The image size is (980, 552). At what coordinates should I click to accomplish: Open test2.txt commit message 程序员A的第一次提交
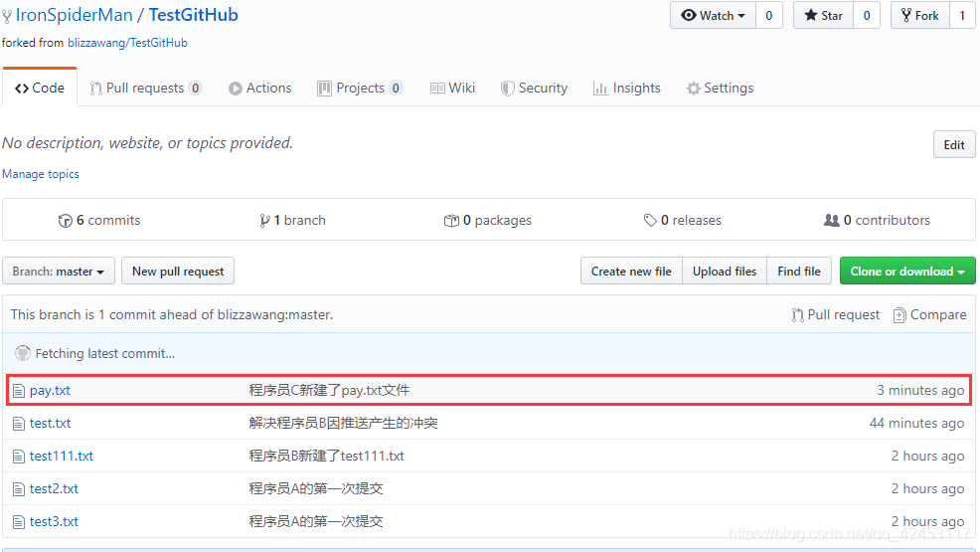pos(316,488)
